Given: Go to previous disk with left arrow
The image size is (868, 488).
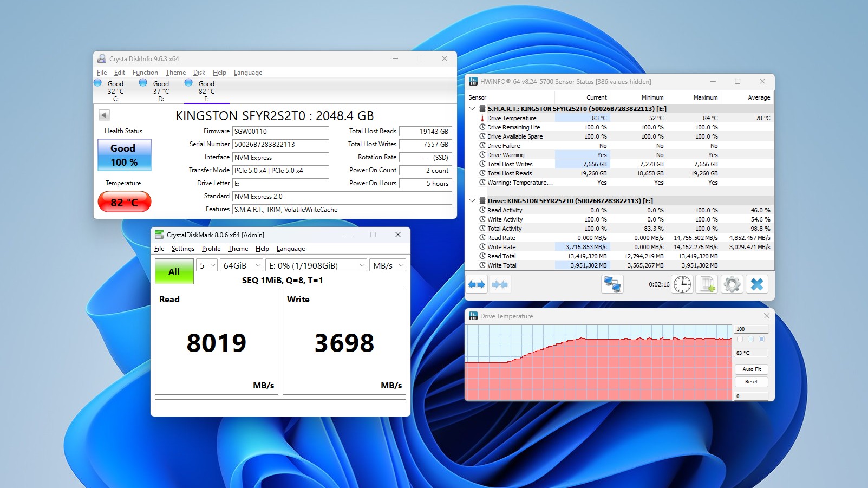Looking at the screenshot, I should [105, 115].
